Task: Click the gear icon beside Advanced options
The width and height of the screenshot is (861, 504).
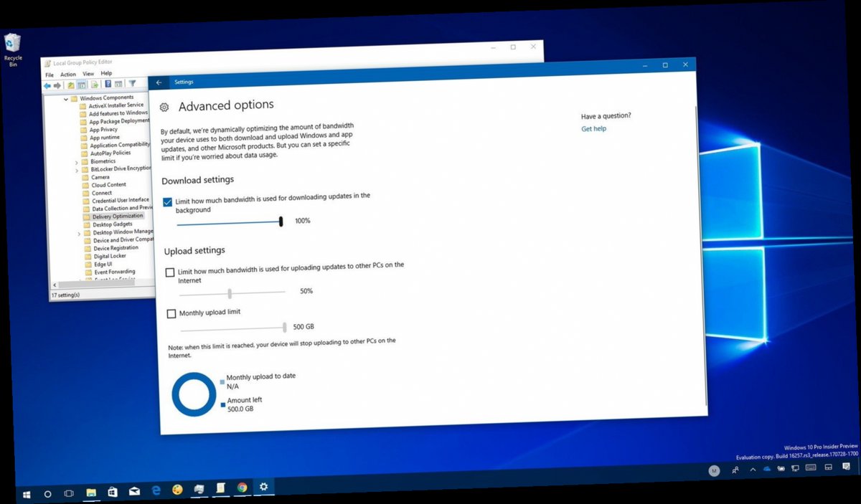Action: pyautogui.click(x=164, y=107)
